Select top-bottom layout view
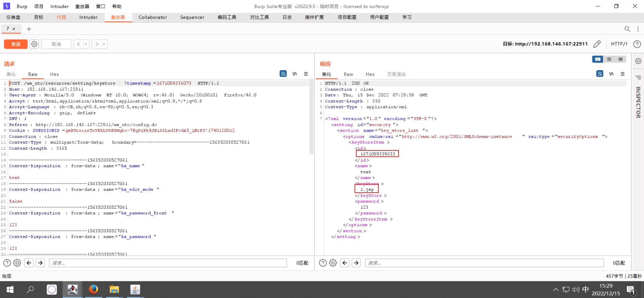 [x=609, y=59]
